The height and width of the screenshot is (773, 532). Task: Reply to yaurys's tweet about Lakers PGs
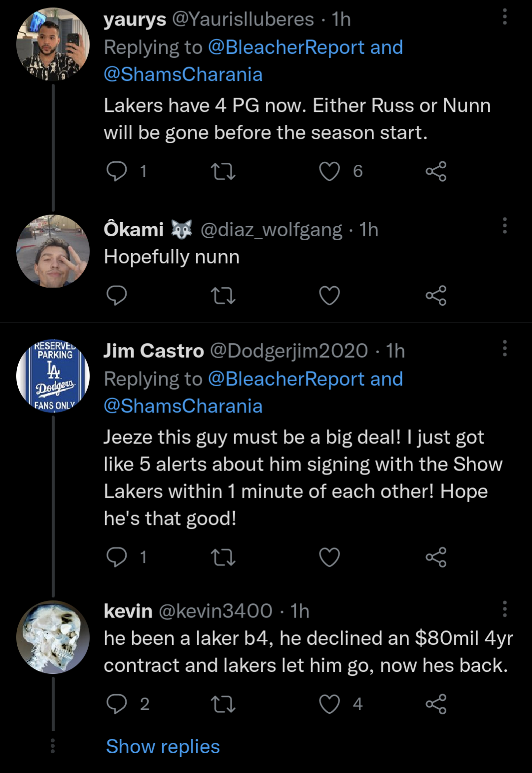(117, 171)
